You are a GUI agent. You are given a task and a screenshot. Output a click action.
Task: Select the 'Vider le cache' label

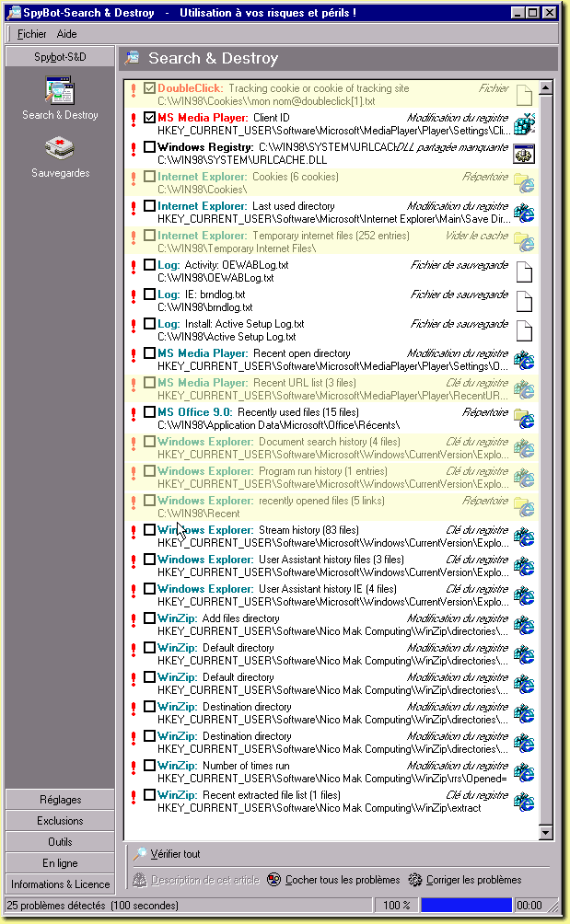pos(477,235)
